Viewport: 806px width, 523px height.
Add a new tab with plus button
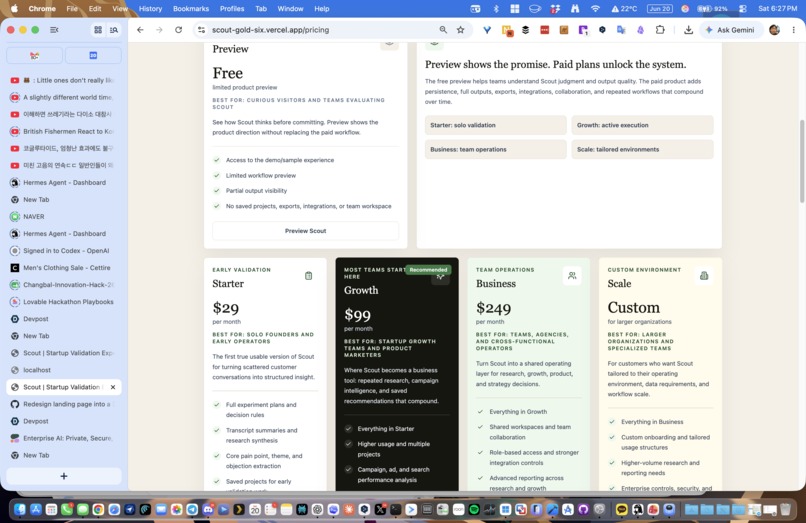[x=64, y=476]
